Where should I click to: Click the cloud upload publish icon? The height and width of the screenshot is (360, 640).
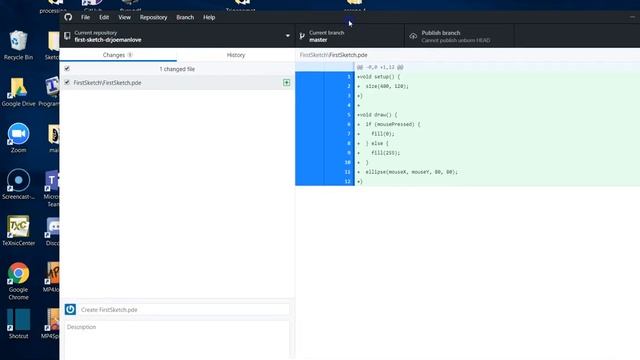413,36
